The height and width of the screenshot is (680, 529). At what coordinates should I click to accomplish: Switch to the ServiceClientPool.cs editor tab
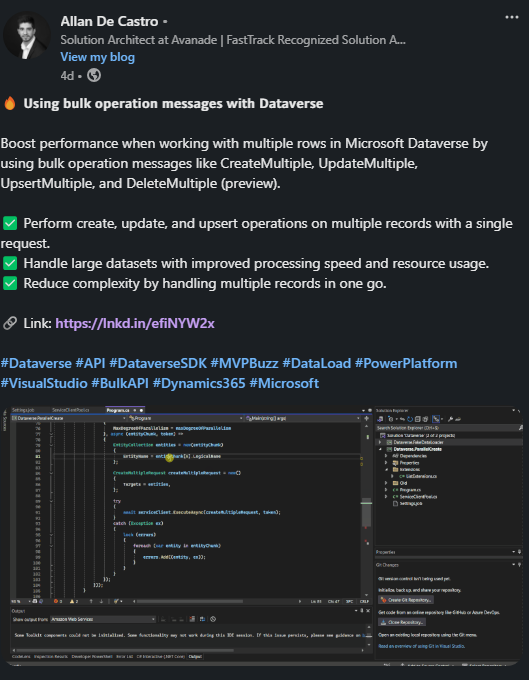70,410
